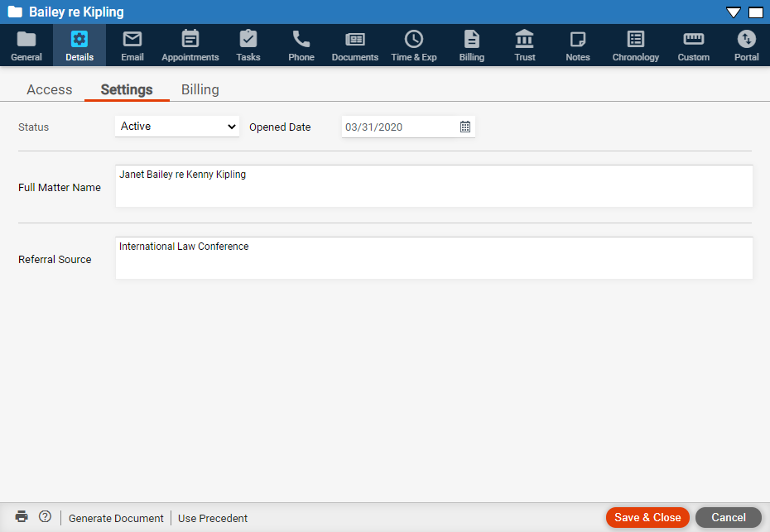Click the 'Full Matter Name' field label
Screen dimensions: 770x532
60,188
